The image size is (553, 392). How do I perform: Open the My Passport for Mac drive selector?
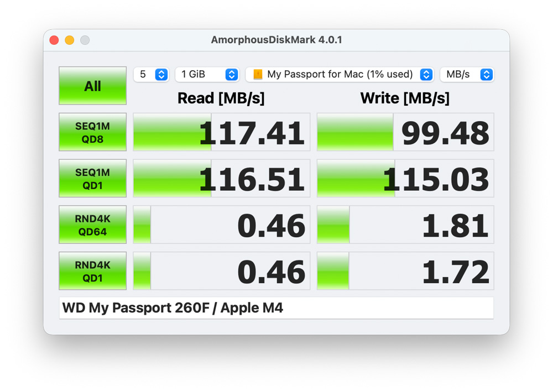pyautogui.click(x=340, y=75)
